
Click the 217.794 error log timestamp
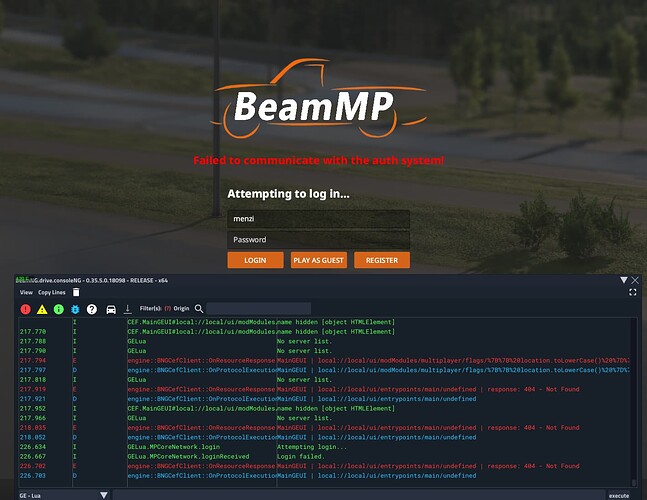33,361
